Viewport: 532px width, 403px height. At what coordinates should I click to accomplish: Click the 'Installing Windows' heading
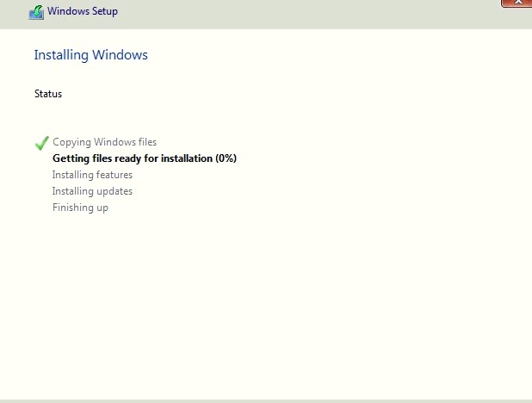(90, 55)
